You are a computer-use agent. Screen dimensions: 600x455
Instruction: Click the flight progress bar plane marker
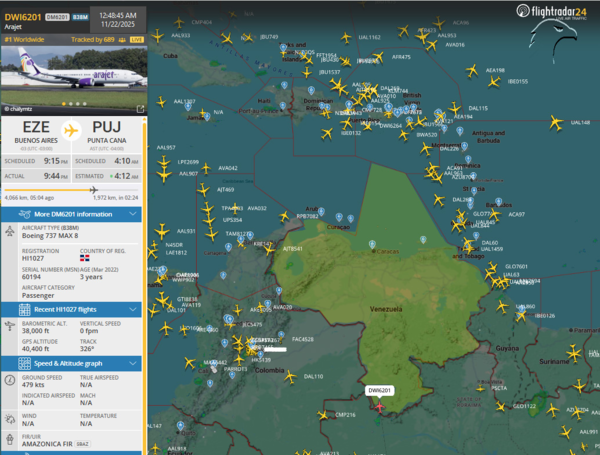pos(94,188)
